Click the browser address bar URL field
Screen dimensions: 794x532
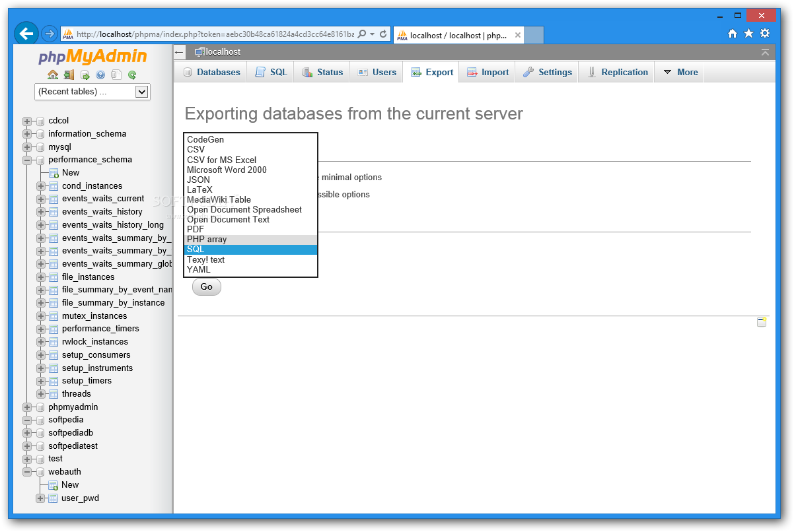pyautogui.click(x=215, y=34)
